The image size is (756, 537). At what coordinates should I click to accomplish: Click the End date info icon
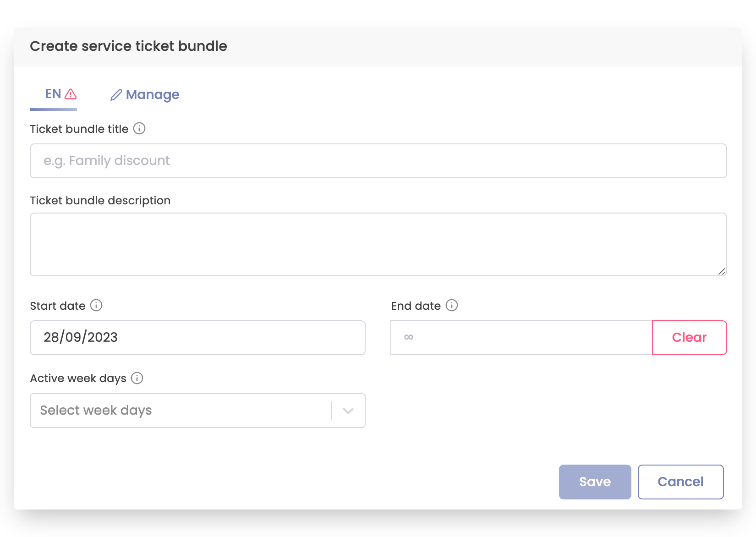click(452, 306)
